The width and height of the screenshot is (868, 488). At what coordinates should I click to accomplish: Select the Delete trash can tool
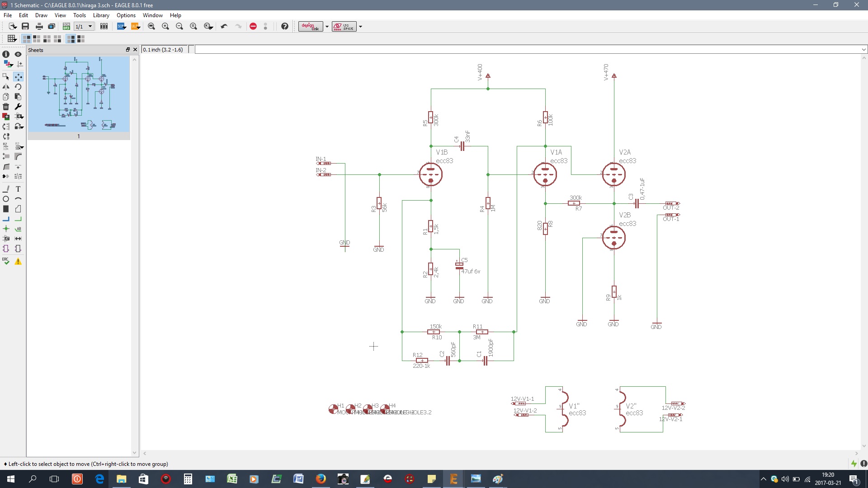click(x=6, y=107)
